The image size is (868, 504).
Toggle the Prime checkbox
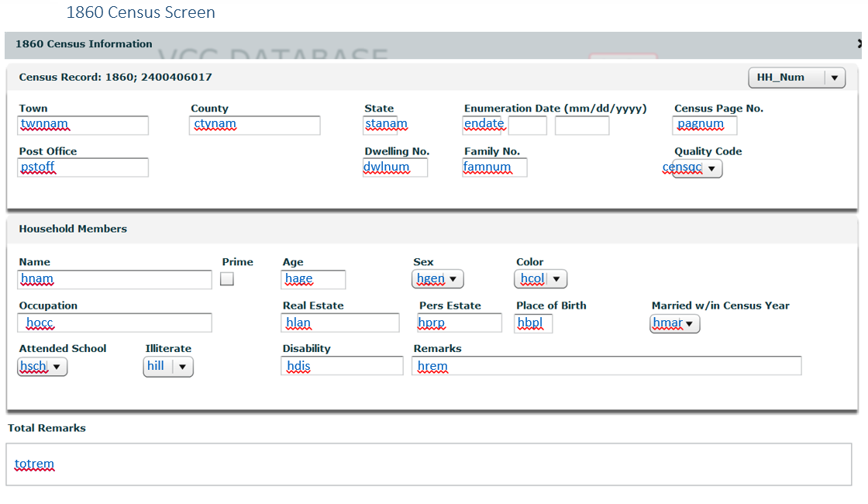pos(227,279)
